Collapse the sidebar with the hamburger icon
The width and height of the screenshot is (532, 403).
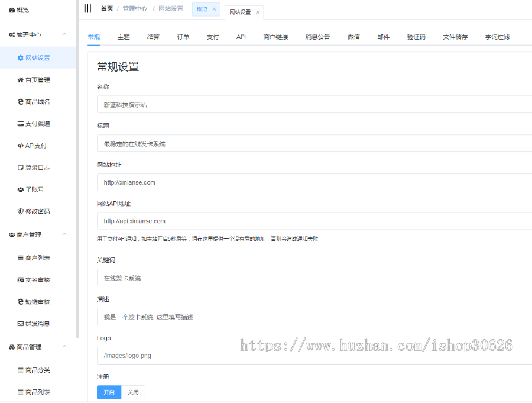pos(87,8)
